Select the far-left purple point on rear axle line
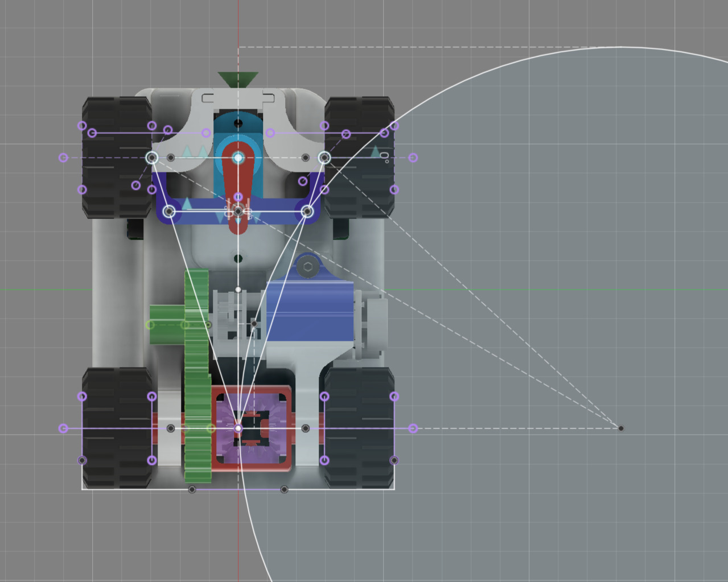This screenshot has height=582, width=728. pyautogui.click(x=63, y=428)
